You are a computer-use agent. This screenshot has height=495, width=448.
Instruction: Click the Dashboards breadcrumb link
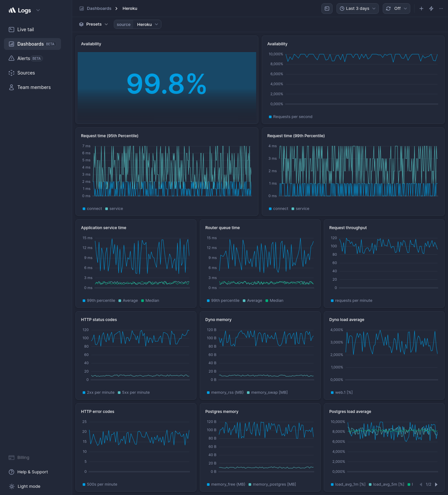point(99,8)
